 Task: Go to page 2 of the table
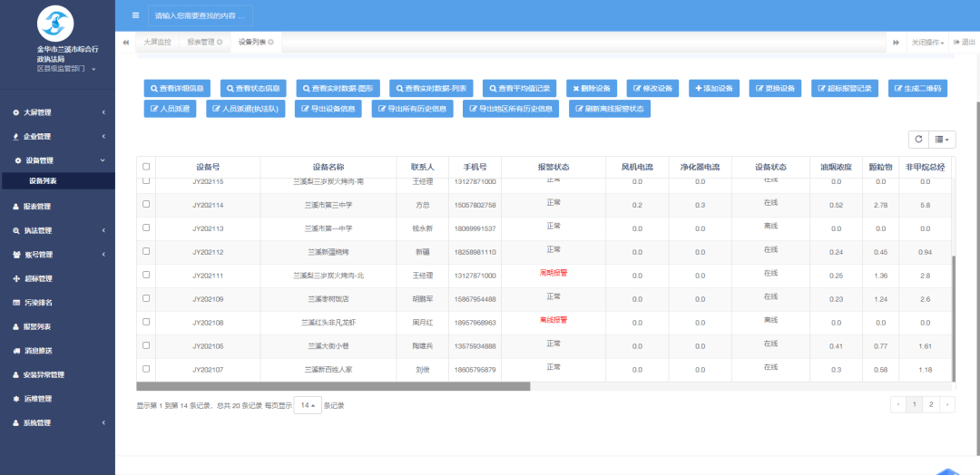tap(931, 404)
